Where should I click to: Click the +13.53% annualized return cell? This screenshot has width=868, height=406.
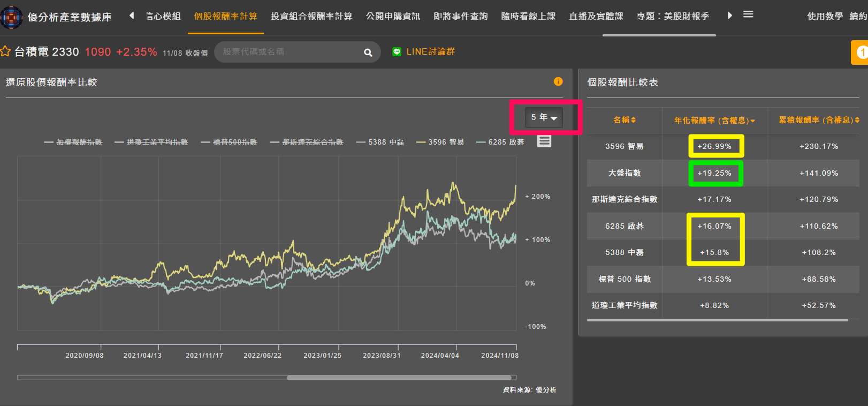click(x=714, y=279)
